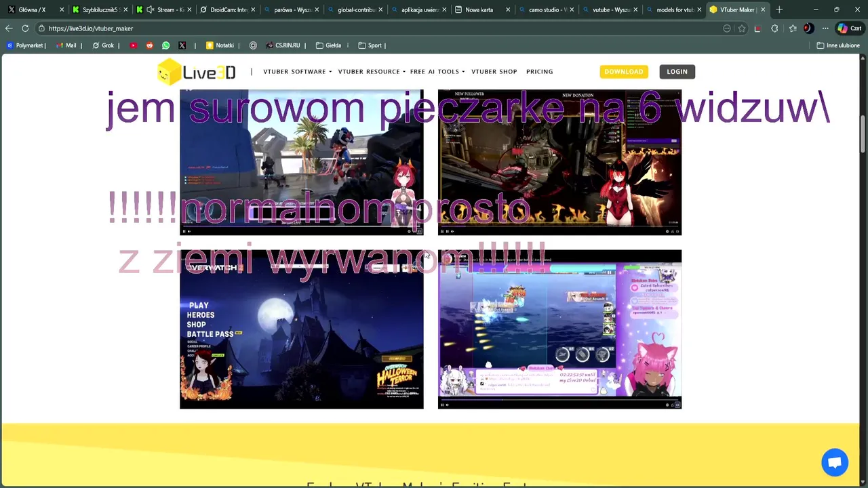Play the Halo gameplay VTuber video thumbnail
Viewport: 868px width, 488px height.
[x=302, y=161]
